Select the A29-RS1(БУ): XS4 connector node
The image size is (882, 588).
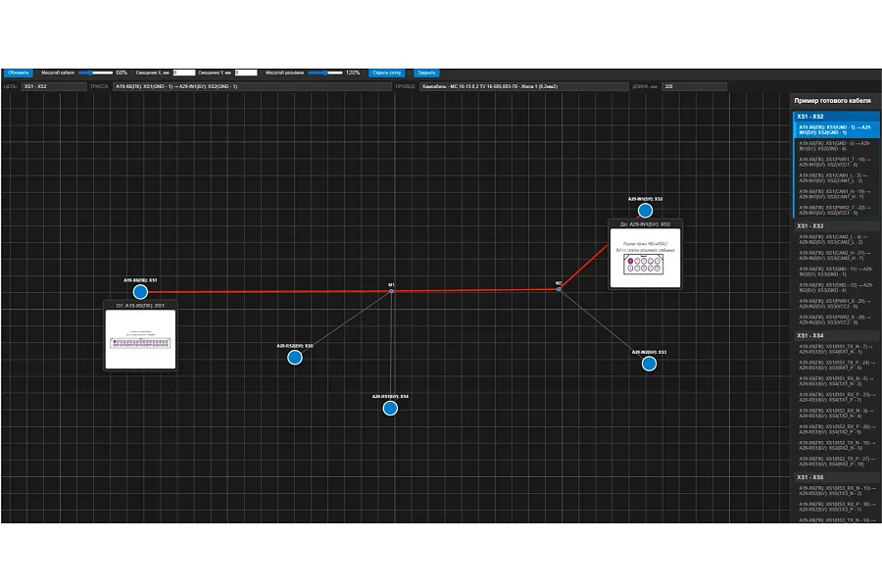[x=390, y=408]
